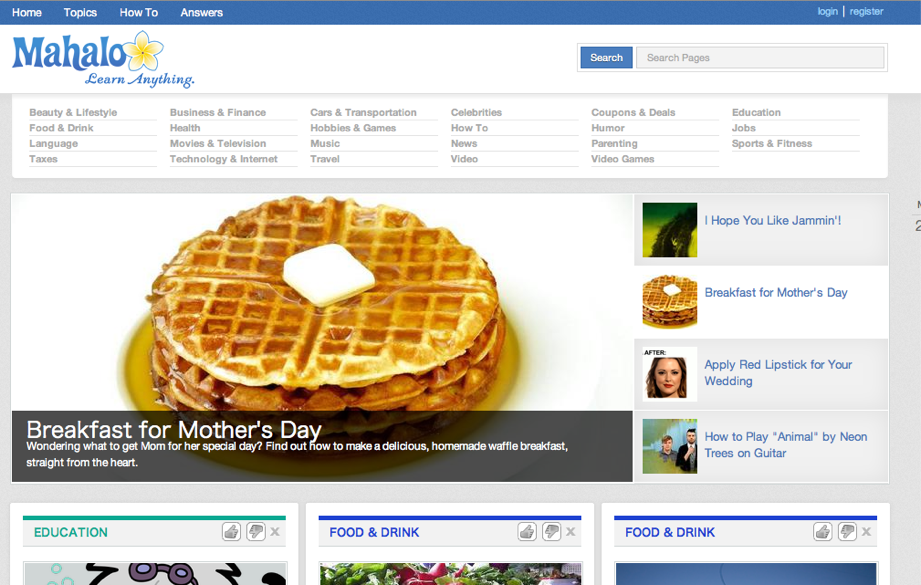921x585 pixels.
Task: Dismiss the Education card with X
Action: click(275, 532)
